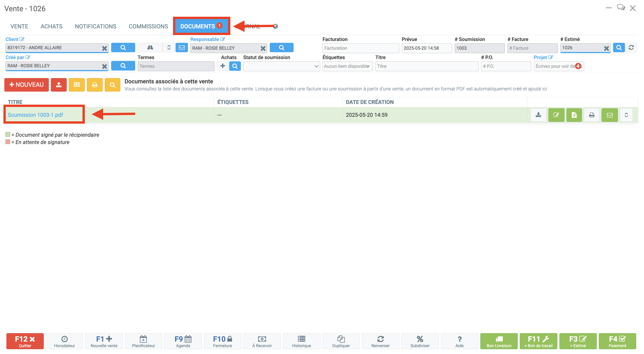This screenshot has width=644, height=354.
Task: Print the Soumission 1003-1.pdf row document
Action: click(591, 115)
